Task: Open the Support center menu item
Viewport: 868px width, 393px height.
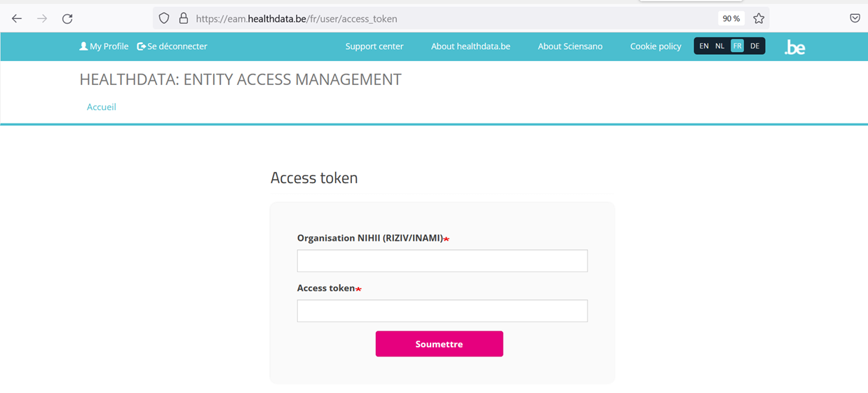Action: pos(374,46)
